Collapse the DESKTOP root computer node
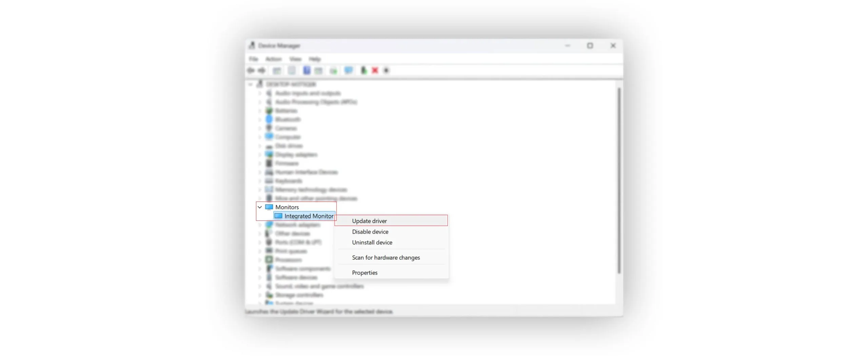The image size is (868, 356). pyautogui.click(x=251, y=84)
